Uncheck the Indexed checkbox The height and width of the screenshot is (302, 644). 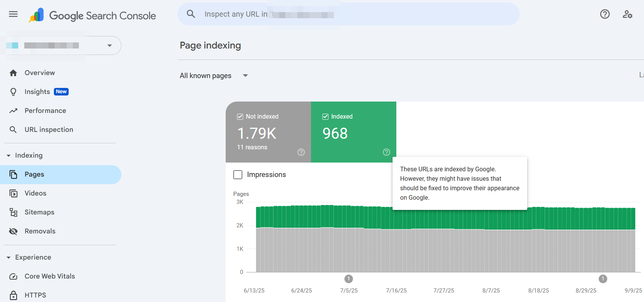coord(325,117)
